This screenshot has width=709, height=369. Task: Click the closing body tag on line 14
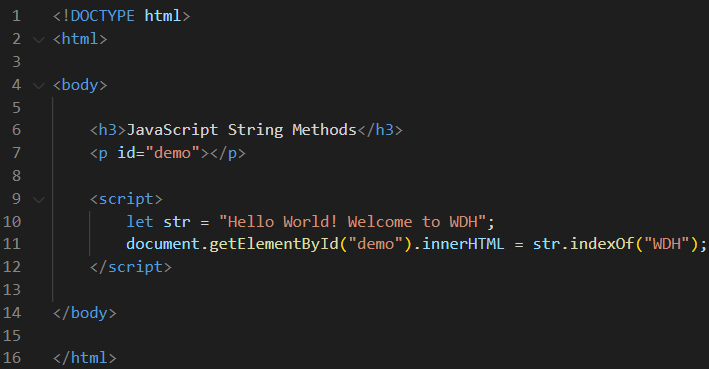tap(85, 313)
